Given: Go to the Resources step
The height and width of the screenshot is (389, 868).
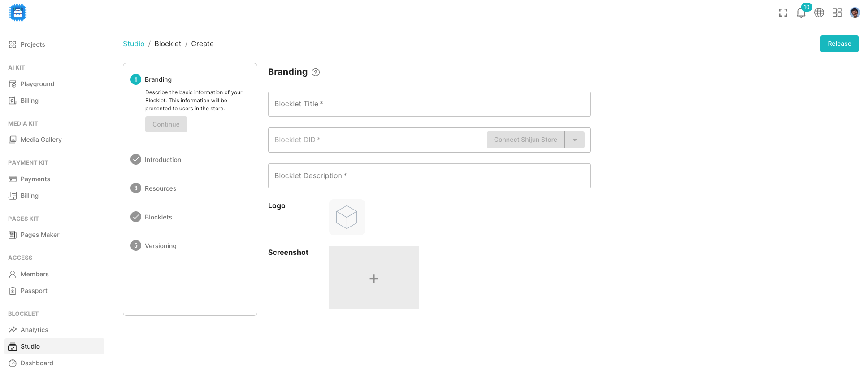Looking at the screenshot, I should point(160,188).
